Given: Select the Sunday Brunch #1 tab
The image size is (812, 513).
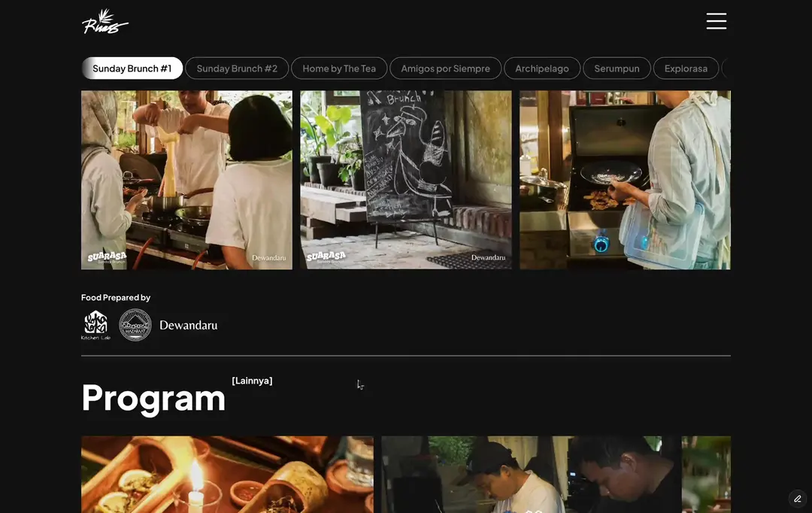Looking at the screenshot, I should tap(132, 68).
